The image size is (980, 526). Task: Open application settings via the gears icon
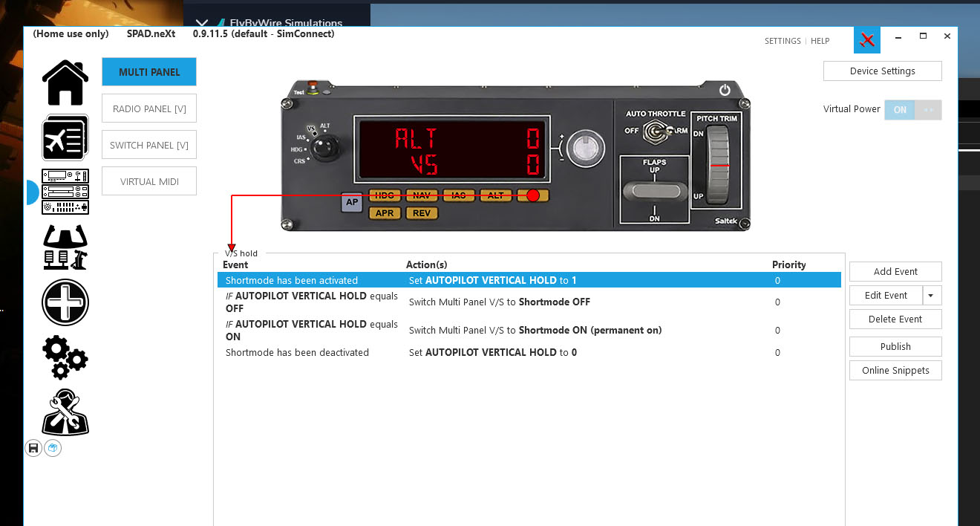65,357
